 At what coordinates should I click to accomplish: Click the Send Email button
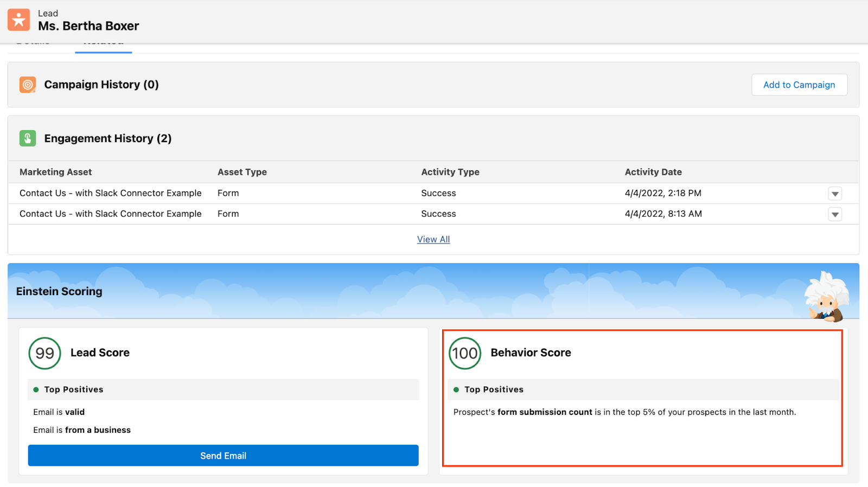click(223, 456)
